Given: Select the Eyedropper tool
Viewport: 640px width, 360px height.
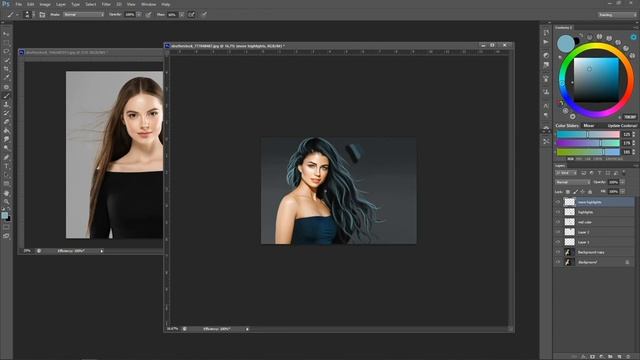Looking at the screenshot, I should click(x=6, y=78).
